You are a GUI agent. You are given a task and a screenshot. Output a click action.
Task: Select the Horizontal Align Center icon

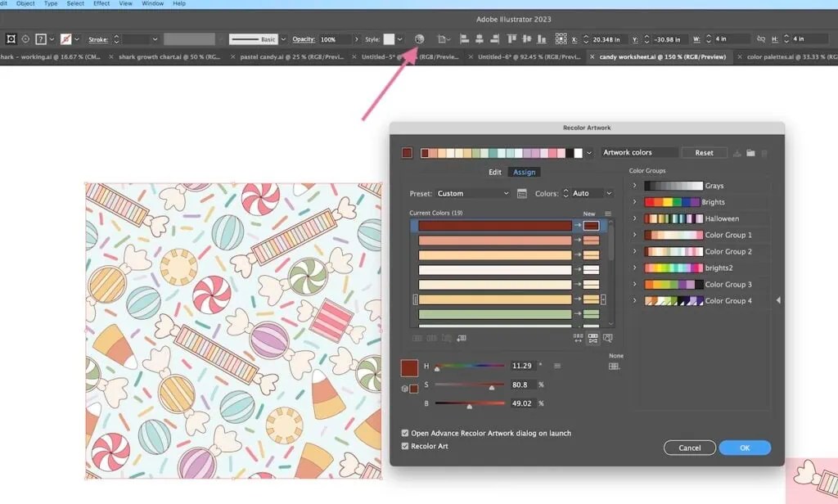479,38
